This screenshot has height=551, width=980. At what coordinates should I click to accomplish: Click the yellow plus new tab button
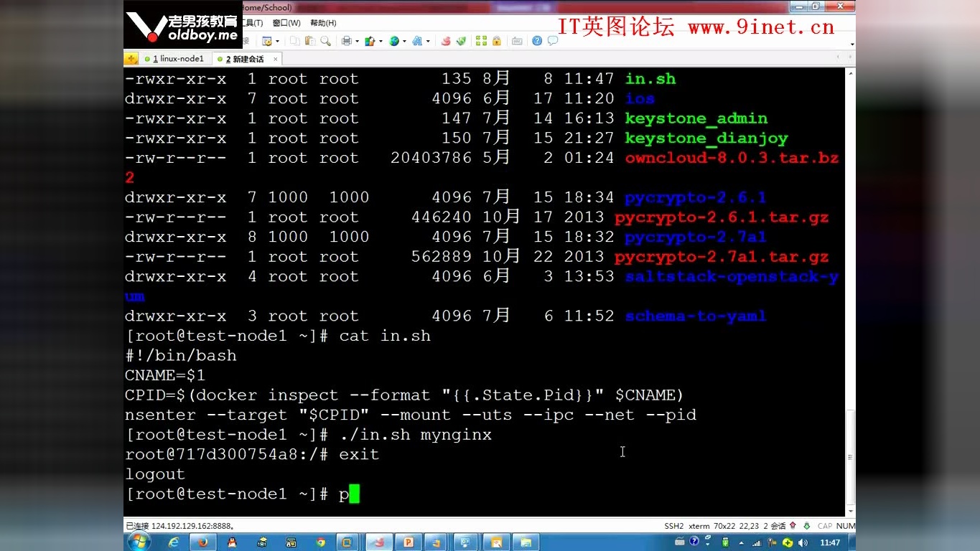click(x=131, y=59)
